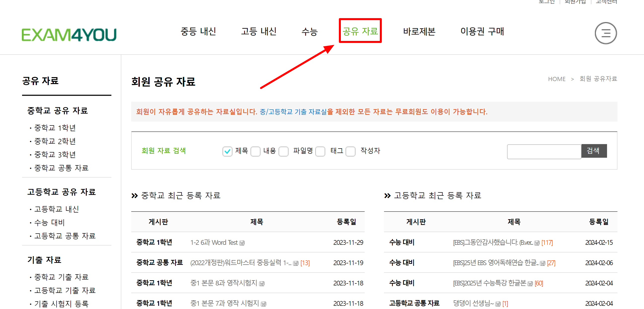Enable the 내용 search checkbox
The image size is (644, 309).
pos(256,151)
